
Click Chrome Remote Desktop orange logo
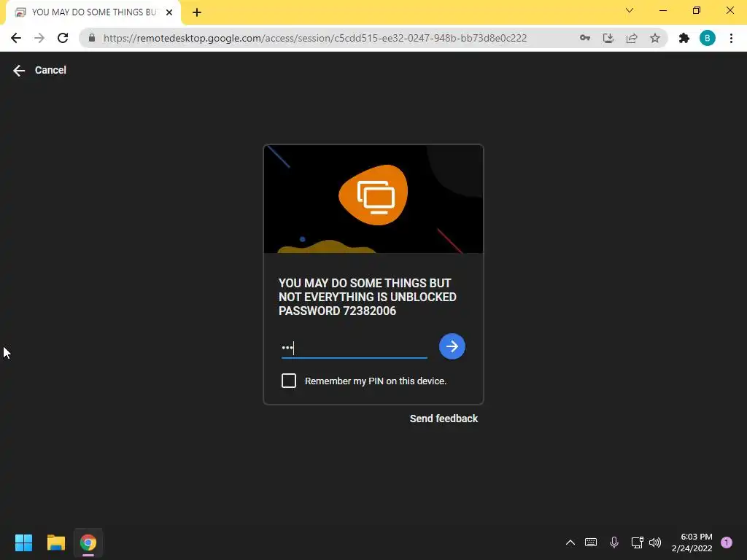[x=373, y=195]
